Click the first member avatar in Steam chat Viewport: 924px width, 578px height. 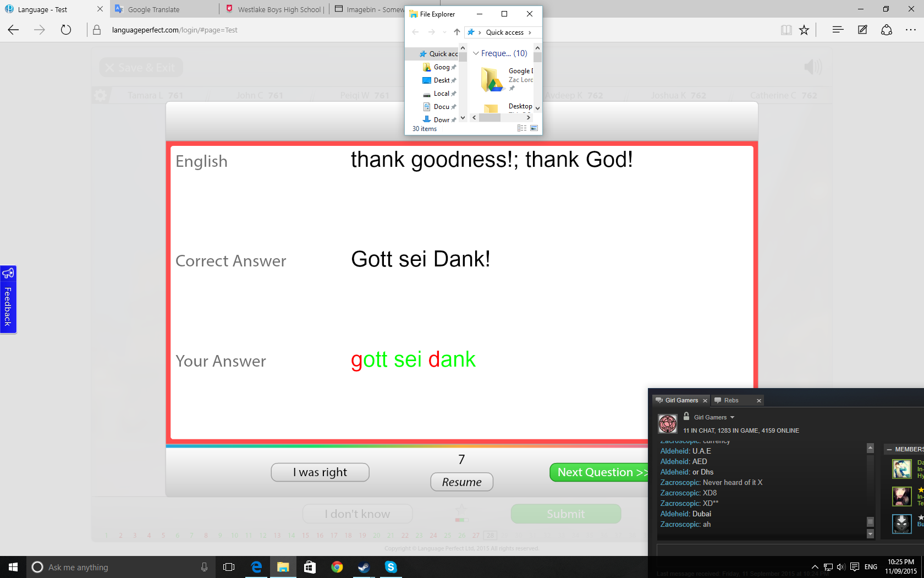click(901, 469)
